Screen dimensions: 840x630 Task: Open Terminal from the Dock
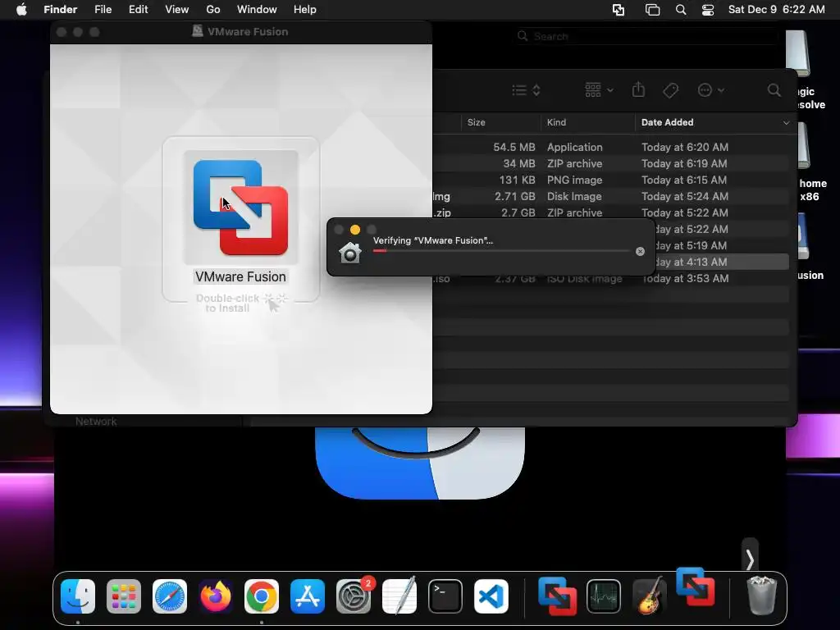[x=445, y=596]
